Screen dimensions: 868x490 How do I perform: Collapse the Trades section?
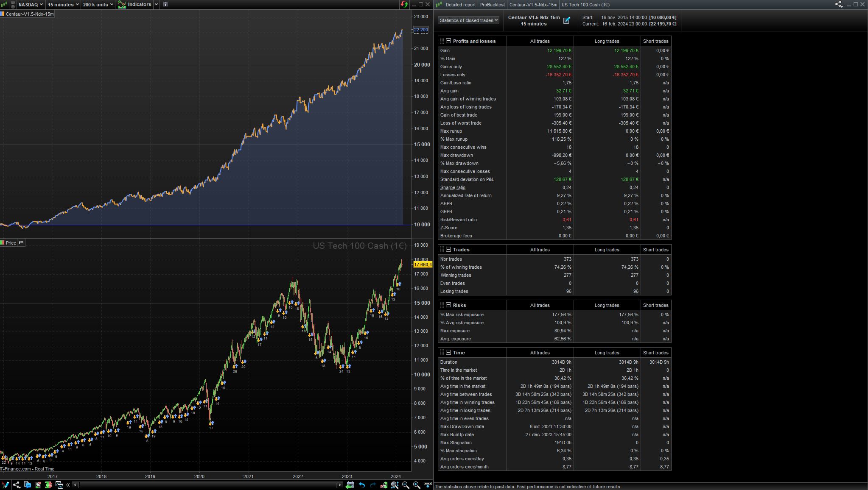[448, 250]
